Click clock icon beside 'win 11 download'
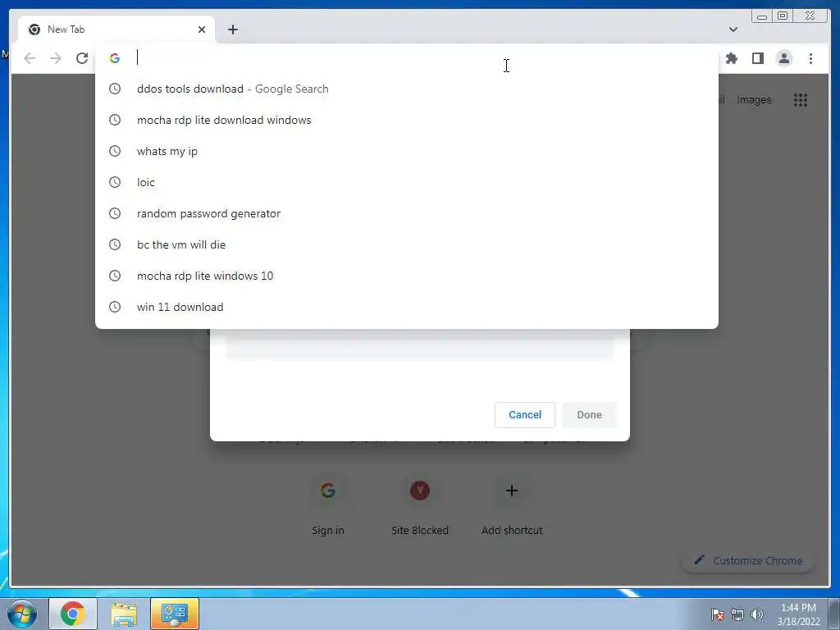The height and width of the screenshot is (630, 840). pyautogui.click(x=115, y=307)
